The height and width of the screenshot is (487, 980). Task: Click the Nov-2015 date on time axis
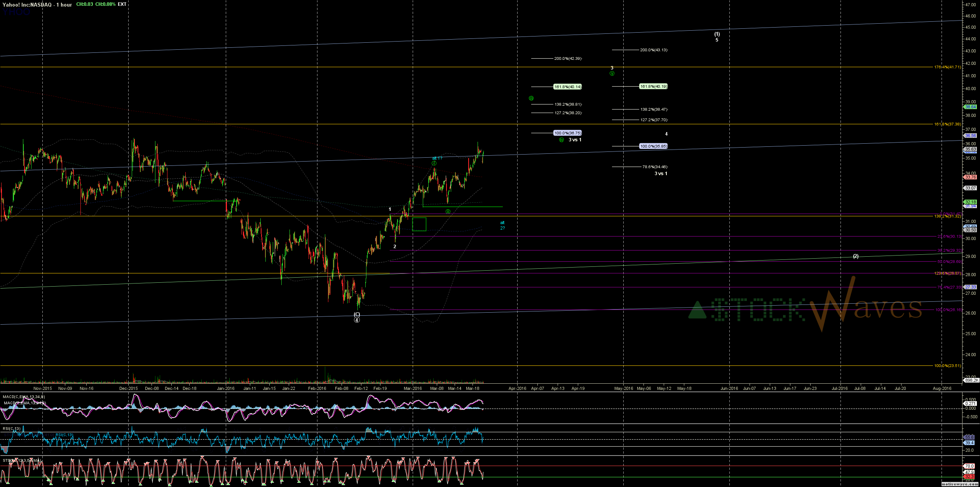click(x=43, y=388)
